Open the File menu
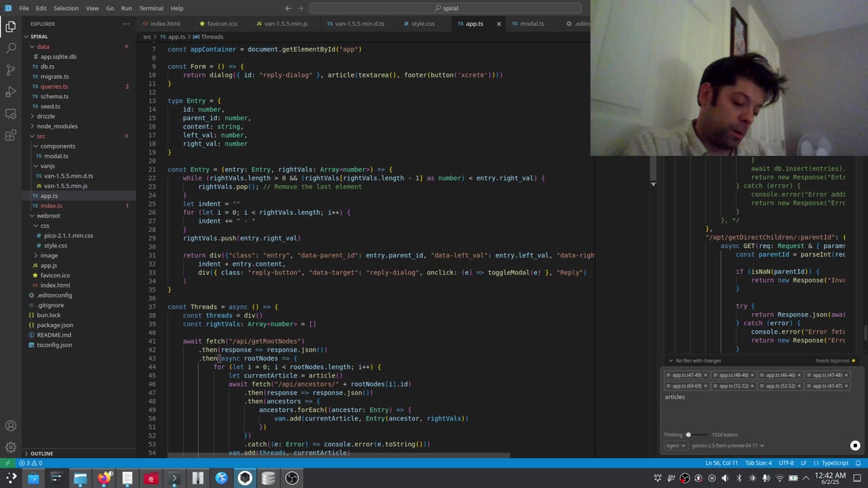This screenshot has width=868, height=488. pos(24,8)
